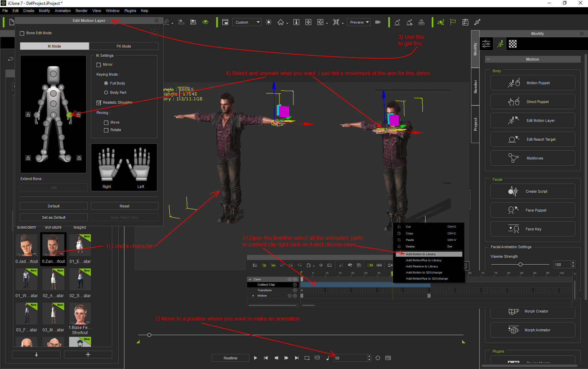This screenshot has width=588, height=369.
Task: Open the Zane track dropdown circle
Action: 290,279
